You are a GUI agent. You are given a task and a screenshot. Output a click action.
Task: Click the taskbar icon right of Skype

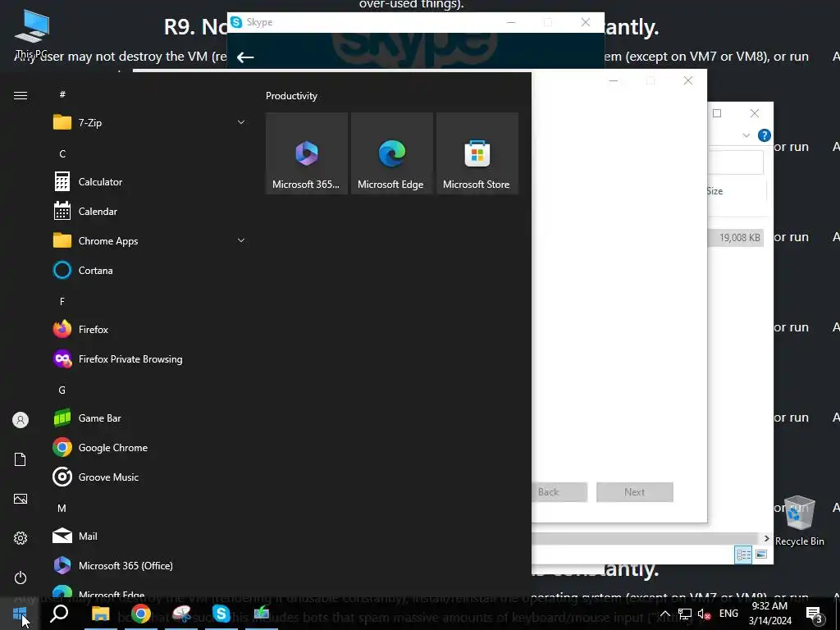point(262,614)
